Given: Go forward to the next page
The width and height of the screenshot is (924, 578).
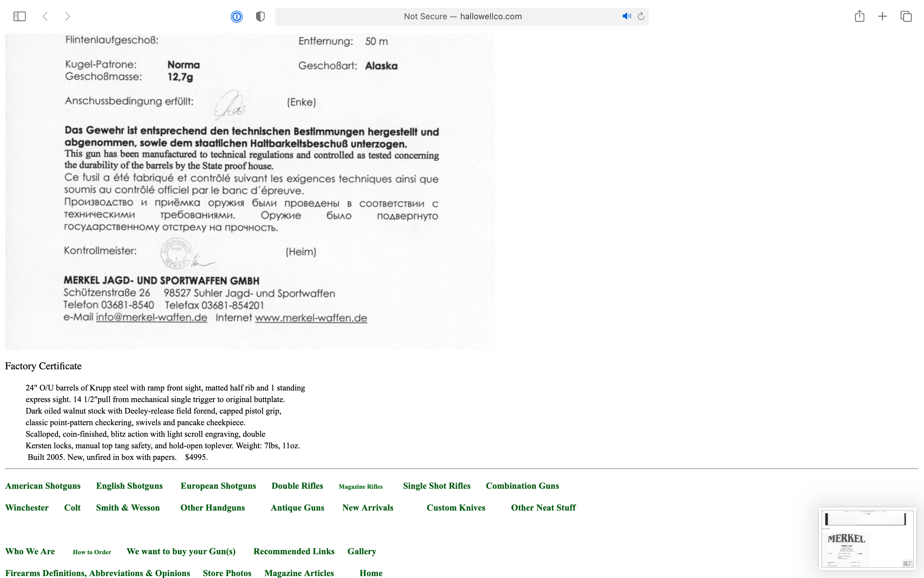Looking at the screenshot, I should tap(68, 16).
